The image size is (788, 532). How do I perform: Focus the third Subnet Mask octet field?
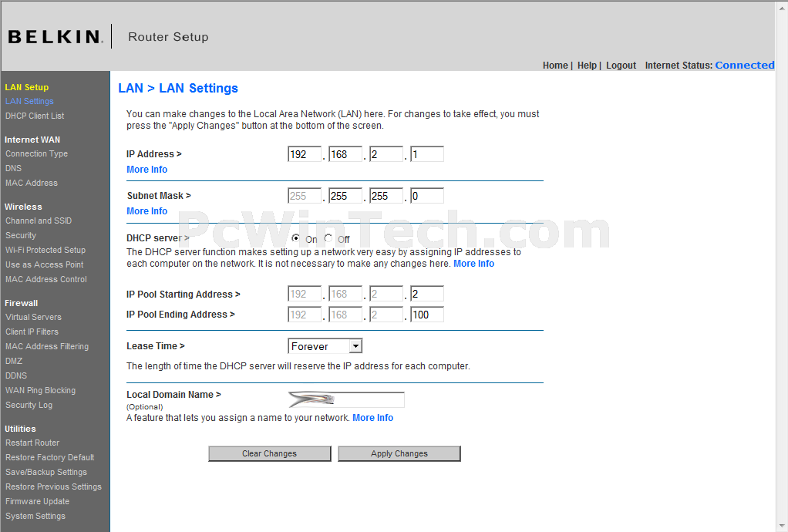[386, 196]
